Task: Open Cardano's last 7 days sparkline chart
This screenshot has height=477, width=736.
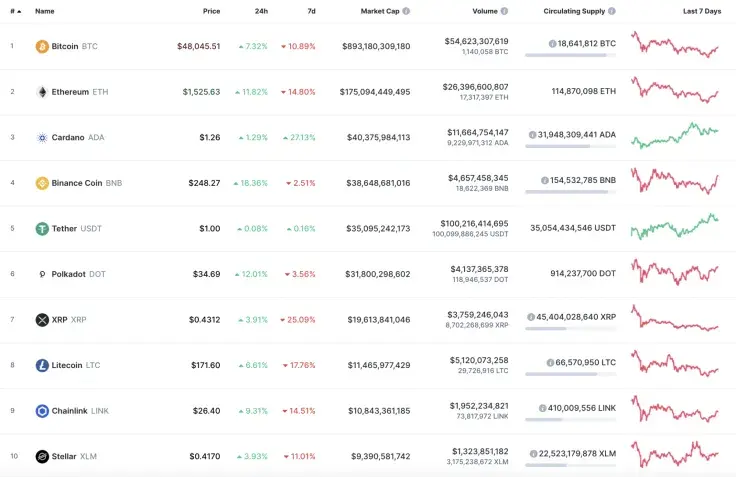Action: point(675,134)
